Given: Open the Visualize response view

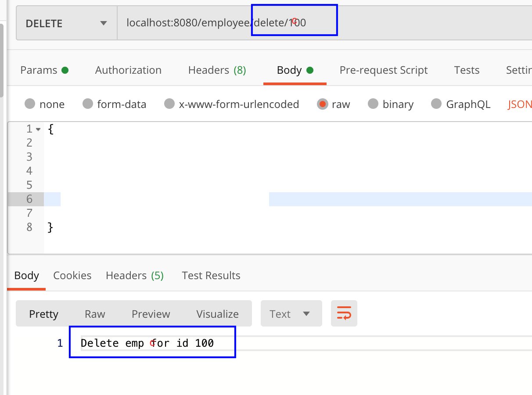Looking at the screenshot, I should pyautogui.click(x=217, y=314).
